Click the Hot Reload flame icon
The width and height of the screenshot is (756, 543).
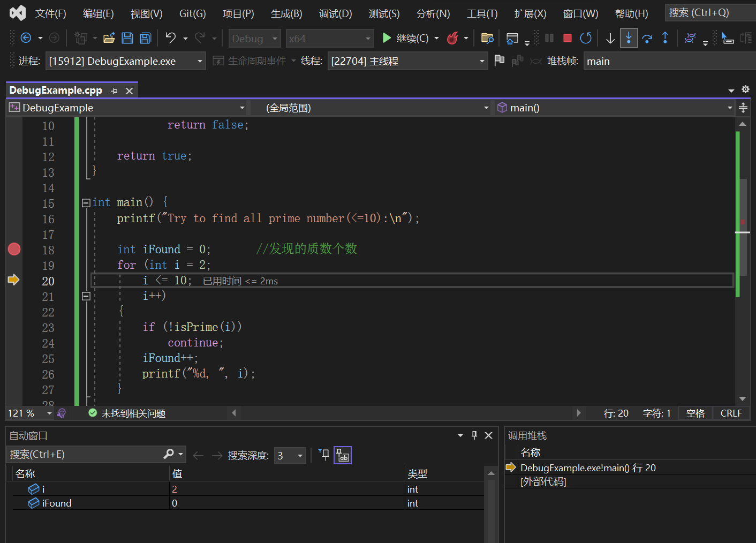click(452, 38)
